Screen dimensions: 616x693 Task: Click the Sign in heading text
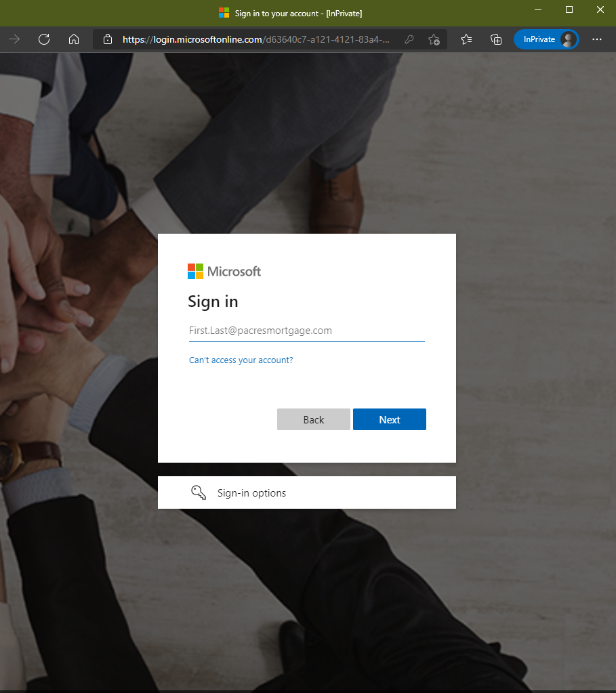[213, 302]
